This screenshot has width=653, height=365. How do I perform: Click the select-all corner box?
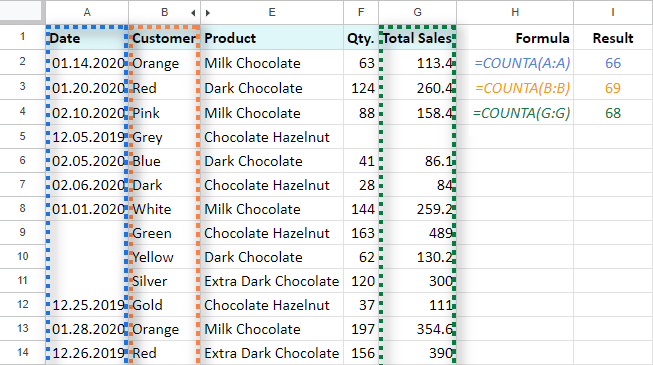[x=21, y=11]
